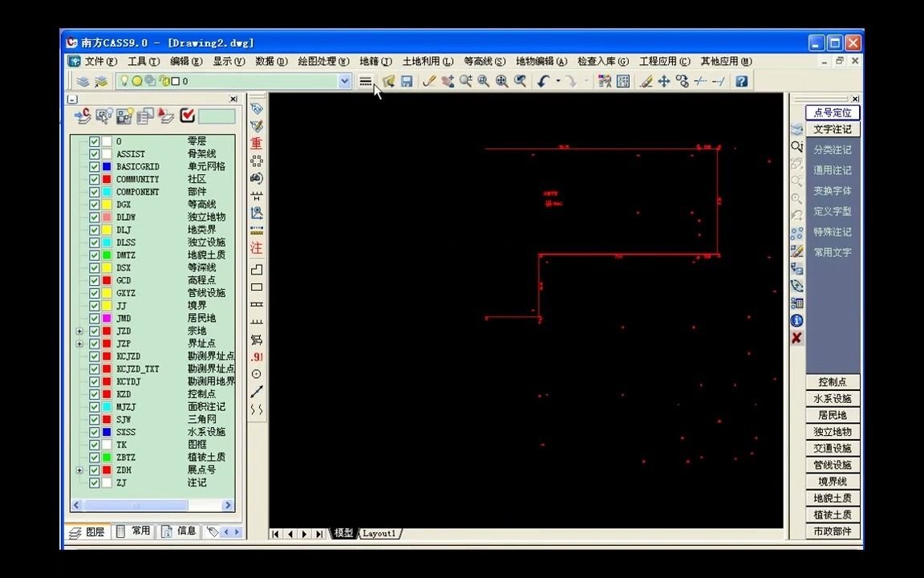Switch to the Layout1 tab

point(378,532)
